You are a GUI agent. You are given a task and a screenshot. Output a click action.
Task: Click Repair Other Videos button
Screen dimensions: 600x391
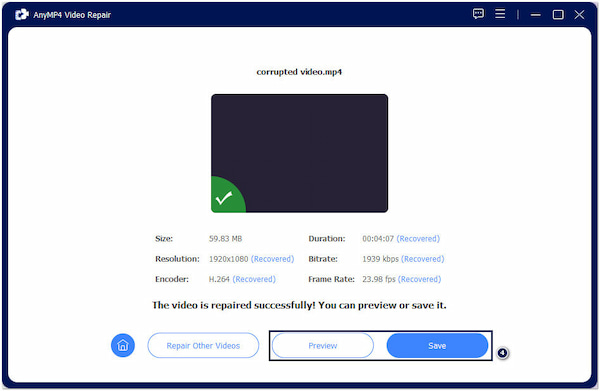[x=203, y=345]
